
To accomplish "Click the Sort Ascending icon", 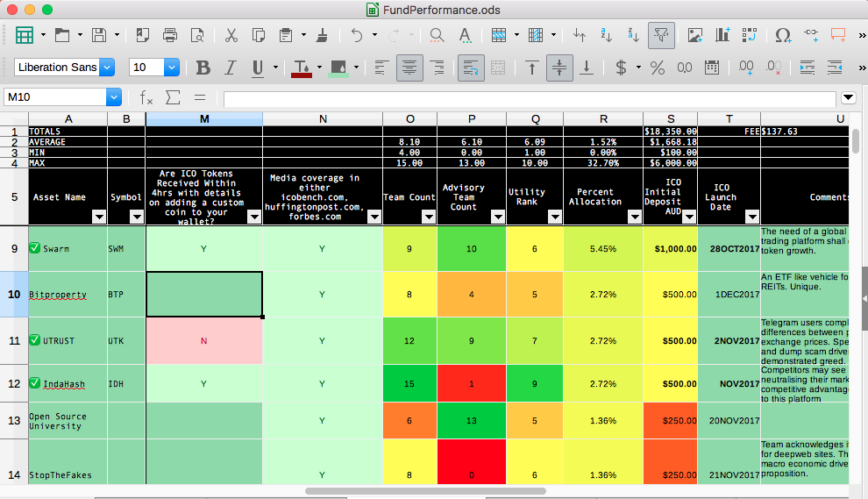I will point(606,35).
